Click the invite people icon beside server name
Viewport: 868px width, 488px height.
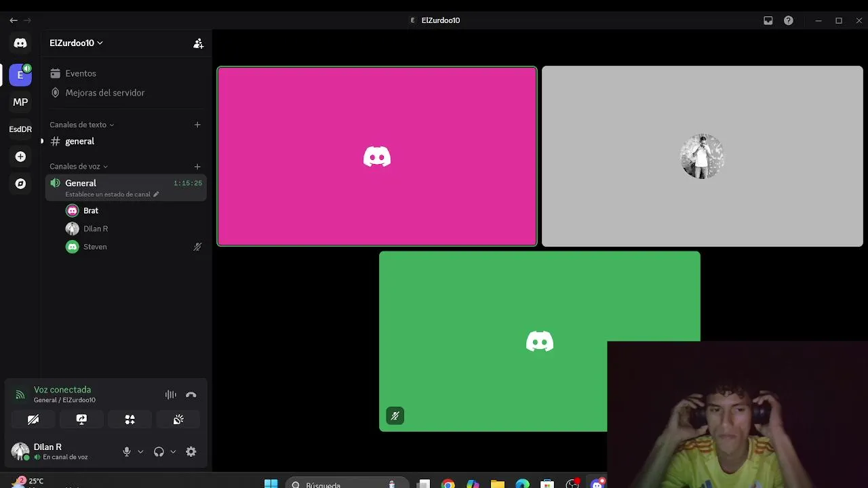coord(198,43)
